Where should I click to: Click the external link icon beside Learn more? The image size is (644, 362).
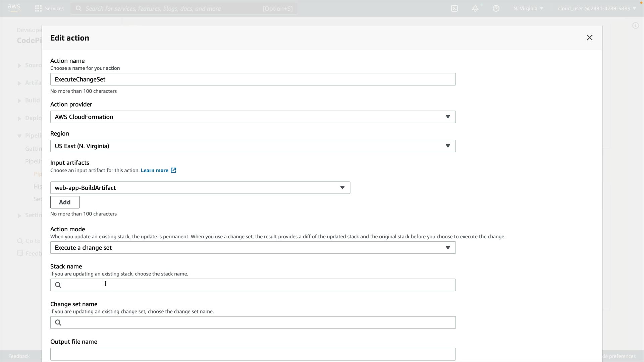tap(173, 170)
